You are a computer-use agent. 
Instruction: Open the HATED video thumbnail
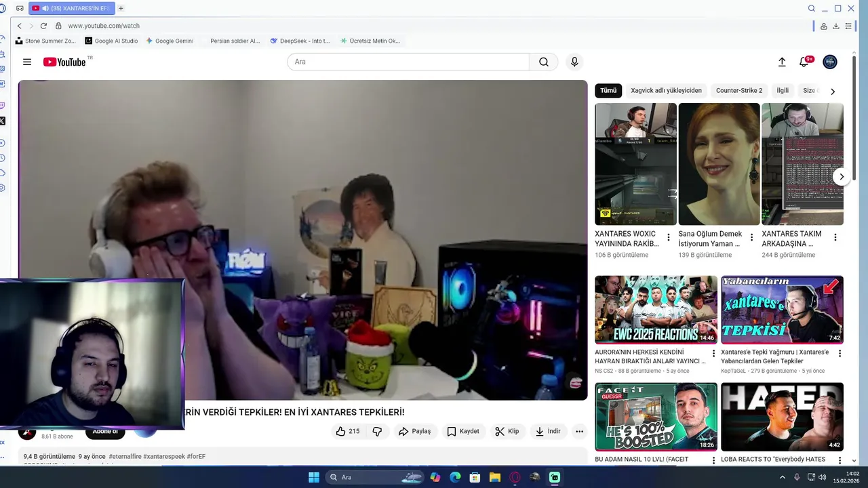[x=782, y=417]
